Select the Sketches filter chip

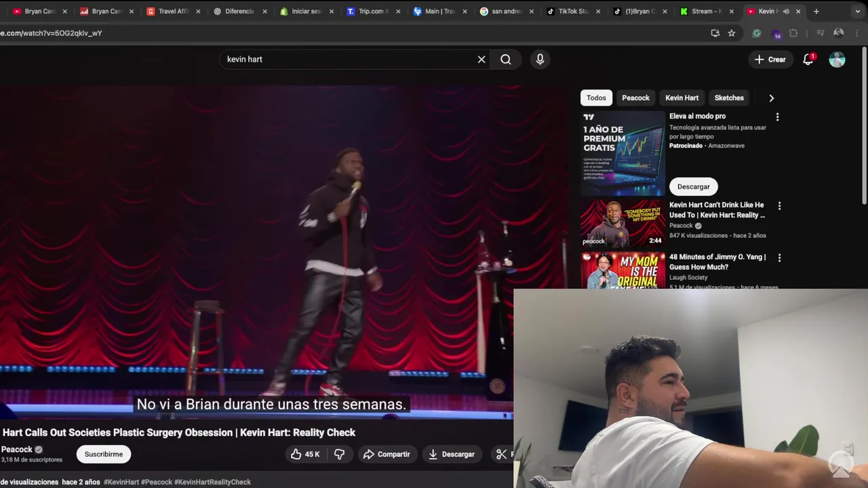click(x=729, y=98)
